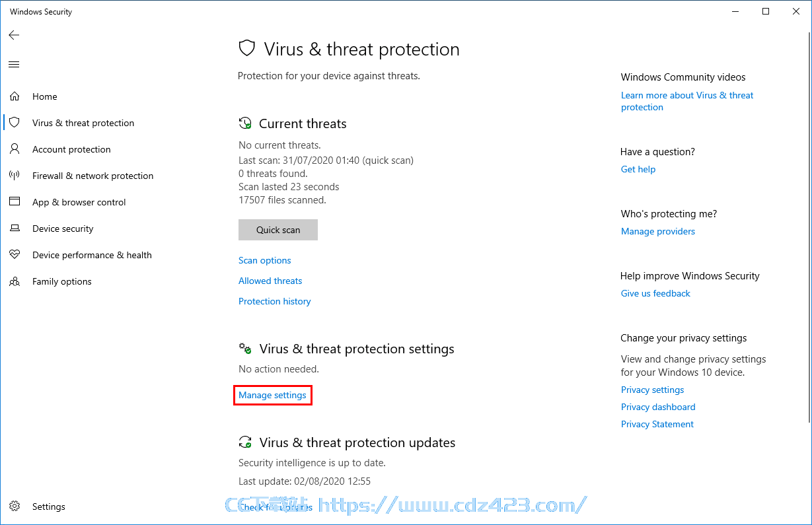Open the Privacy dashboard link
This screenshot has height=525, width=812.
pyautogui.click(x=658, y=407)
